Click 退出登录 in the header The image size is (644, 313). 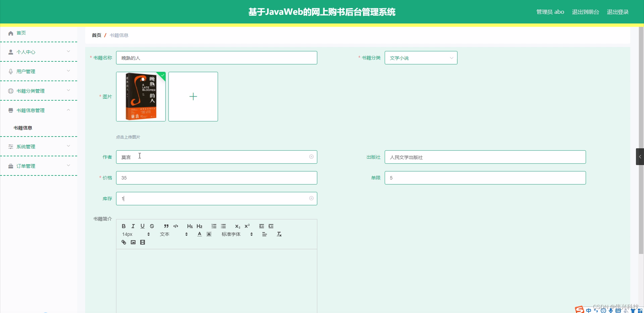pyautogui.click(x=618, y=12)
